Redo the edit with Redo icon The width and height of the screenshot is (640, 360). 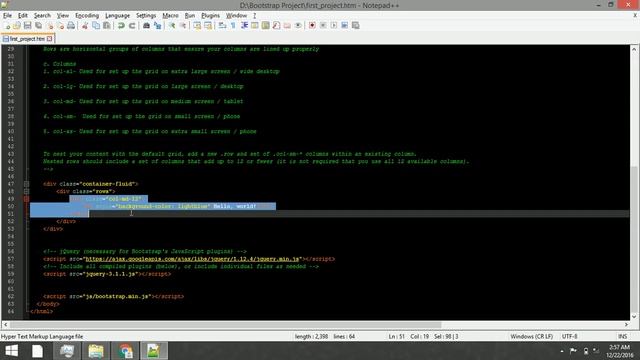coord(132,26)
